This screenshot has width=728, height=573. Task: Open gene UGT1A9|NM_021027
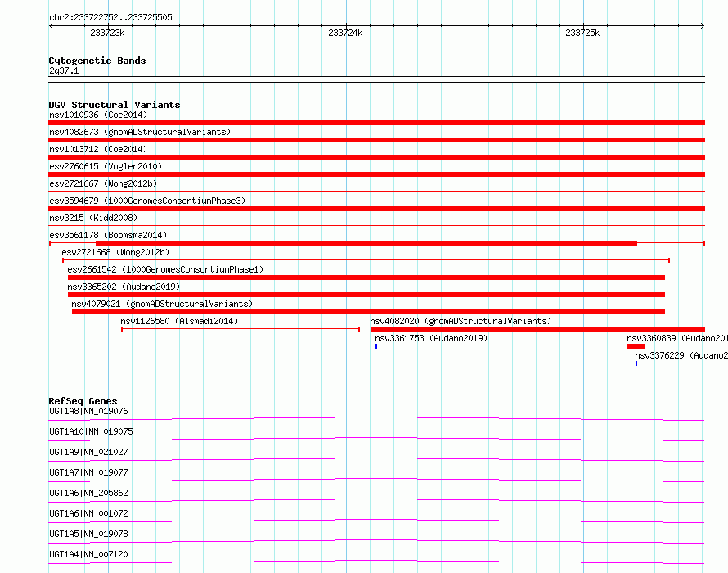click(88, 452)
